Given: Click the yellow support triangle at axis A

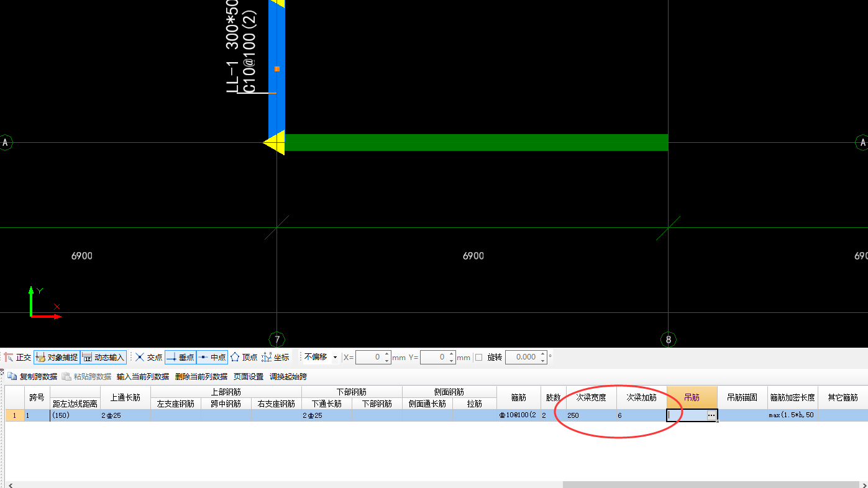Looking at the screenshot, I should tap(274, 143).
